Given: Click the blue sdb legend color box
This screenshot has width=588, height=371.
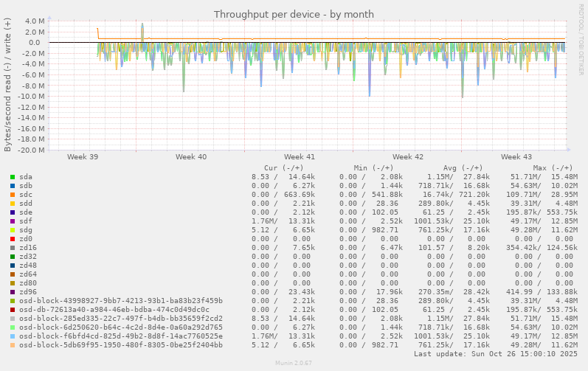Looking at the screenshot, I should tap(13, 186).
